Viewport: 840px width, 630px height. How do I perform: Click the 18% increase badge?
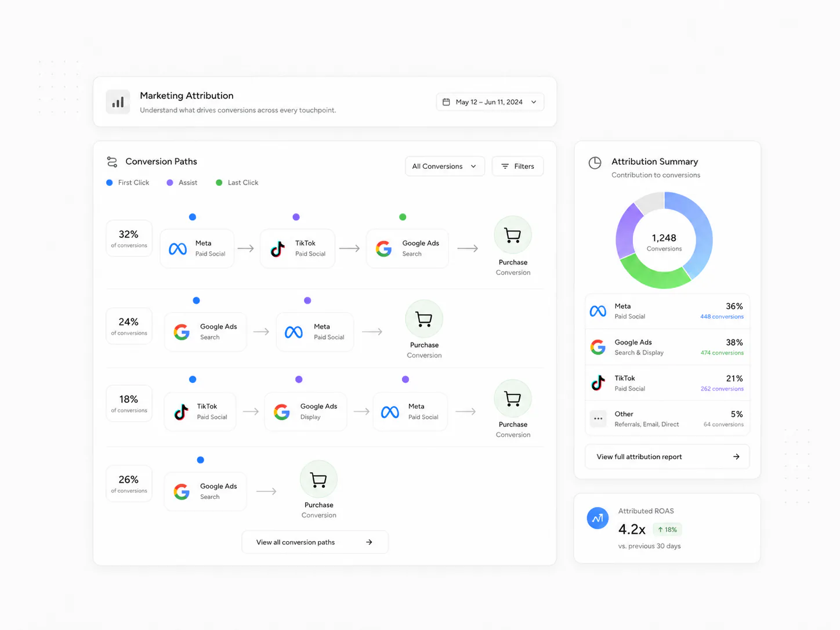pyautogui.click(x=667, y=530)
